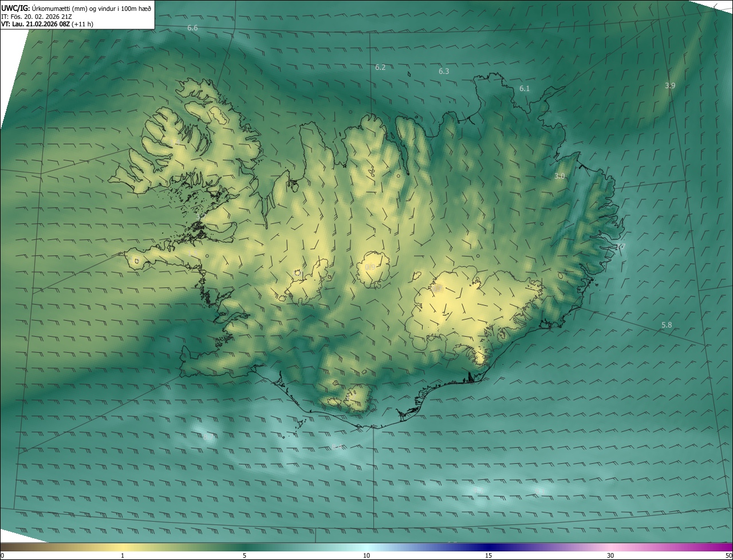The height and width of the screenshot is (560, 733).
Task: Click the 6.1 value label on map
Action: pyautogui.click(x=525, y=88)
